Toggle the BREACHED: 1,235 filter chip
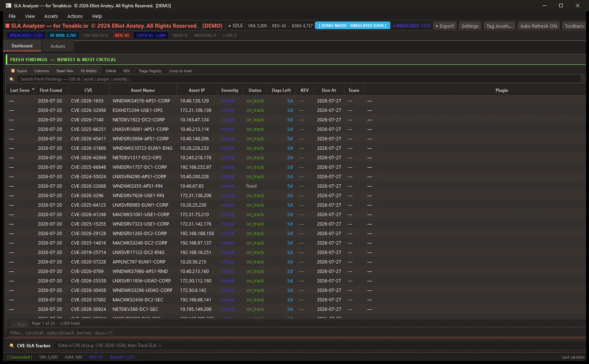Screen dimensions: 589x364 26,35
